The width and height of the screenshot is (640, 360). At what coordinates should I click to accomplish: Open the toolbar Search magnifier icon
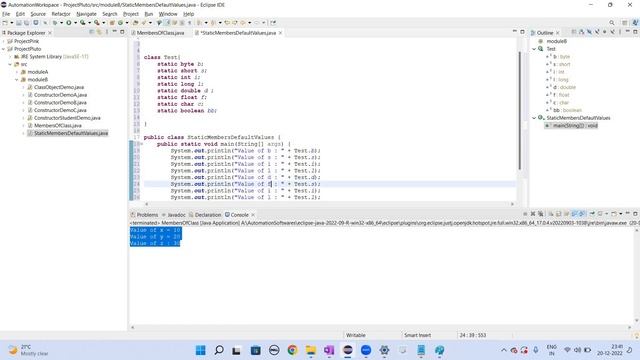tap(611, 23)
